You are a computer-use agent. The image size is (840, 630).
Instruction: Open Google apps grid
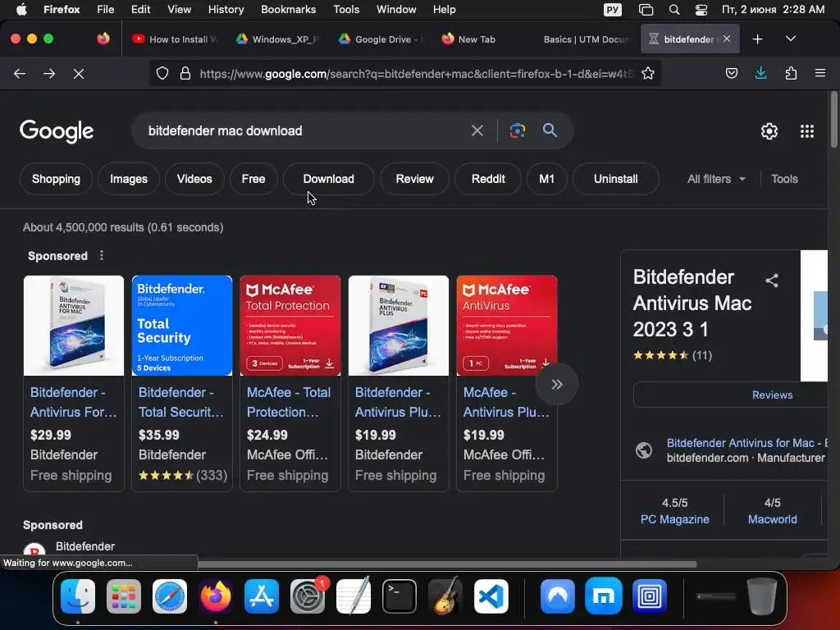(807, 131)
